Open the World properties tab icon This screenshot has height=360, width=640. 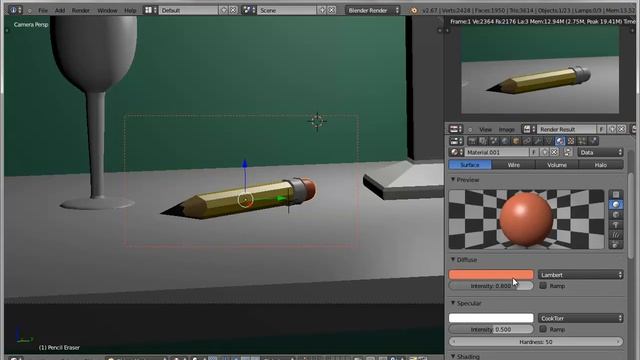(x=505, y=141)
